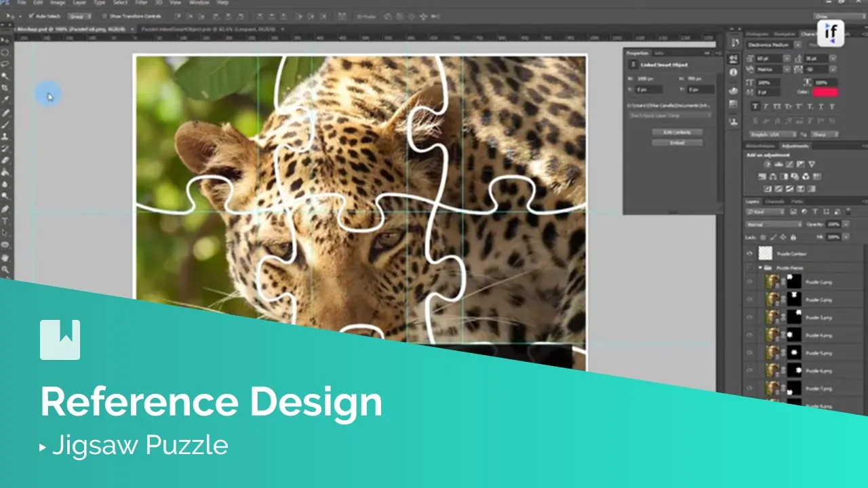Click the Lock all layer icon
The height and width of the screenshot is (488, 868).
(793, 237)
